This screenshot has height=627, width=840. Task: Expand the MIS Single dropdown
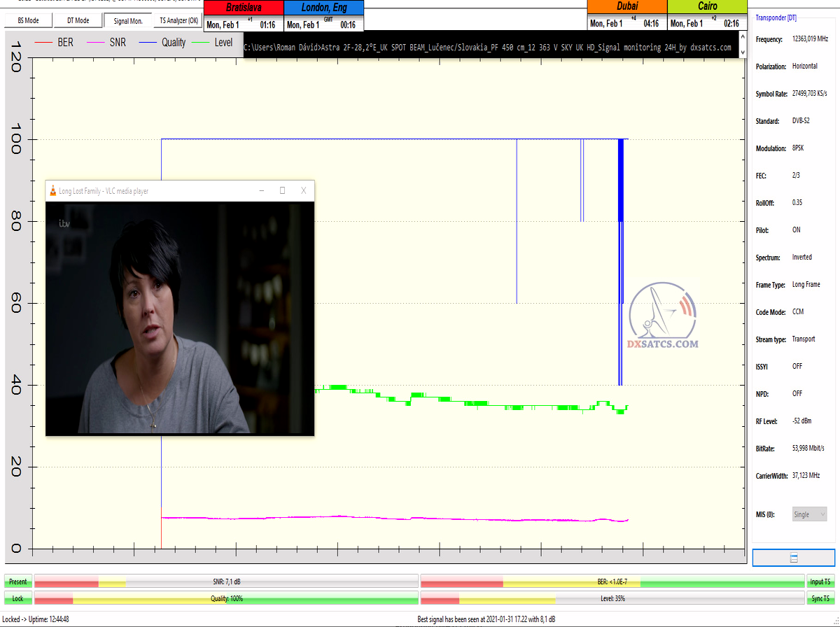809,514
